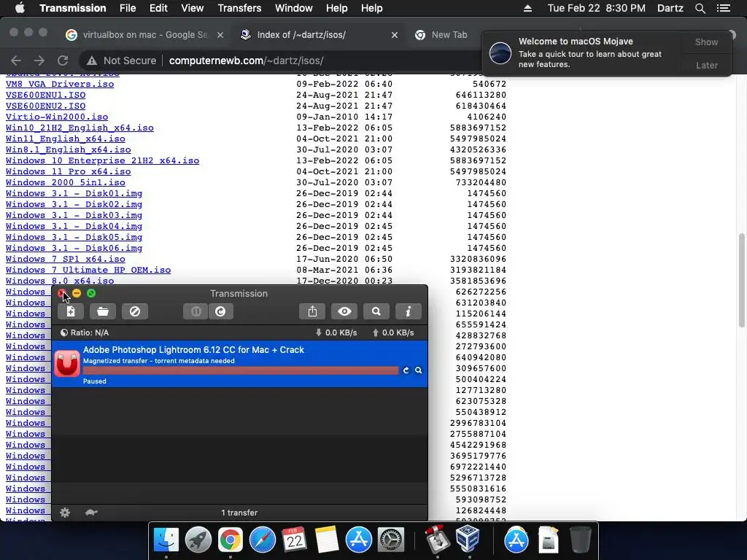The width and height of the screenshot is (747, 560).
Task: Open Safari from the Dock
Action: coord(263,540)
